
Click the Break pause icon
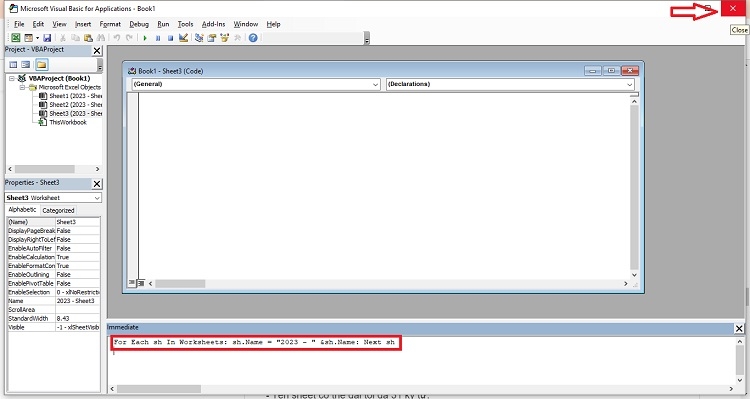tap(158, 38)
